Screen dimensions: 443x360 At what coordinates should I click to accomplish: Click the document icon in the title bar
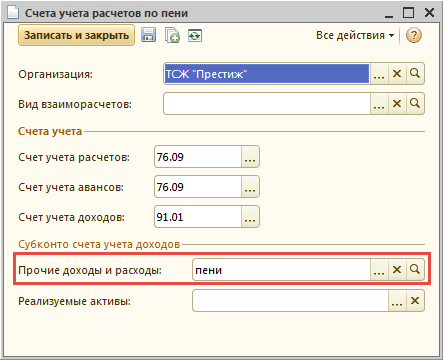point(13,13)
